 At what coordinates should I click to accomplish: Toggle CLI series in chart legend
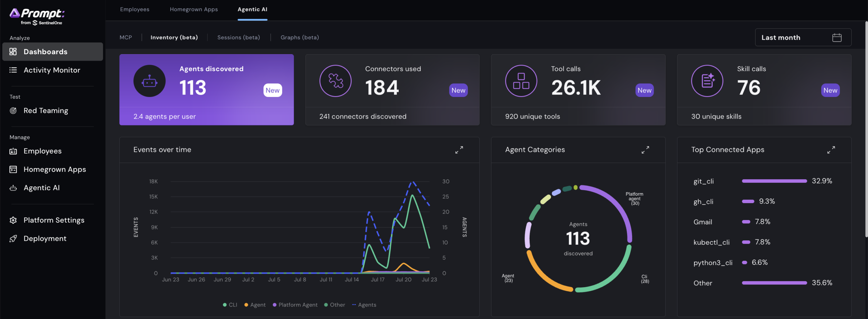(230, 305)
